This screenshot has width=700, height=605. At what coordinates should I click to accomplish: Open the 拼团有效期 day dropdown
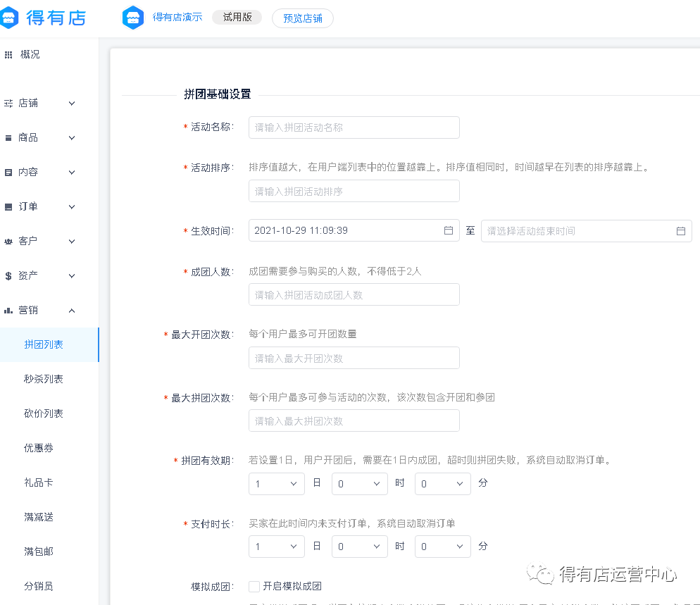[x=276, y=484]
